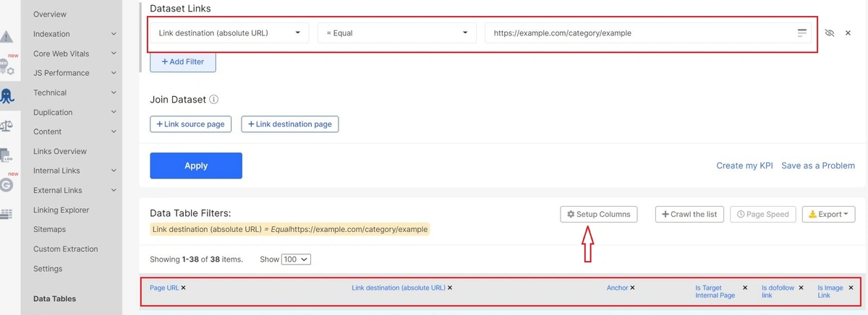The image size is (868, 315).
Task: Remove the Page URL column
Action: point(183,288)
